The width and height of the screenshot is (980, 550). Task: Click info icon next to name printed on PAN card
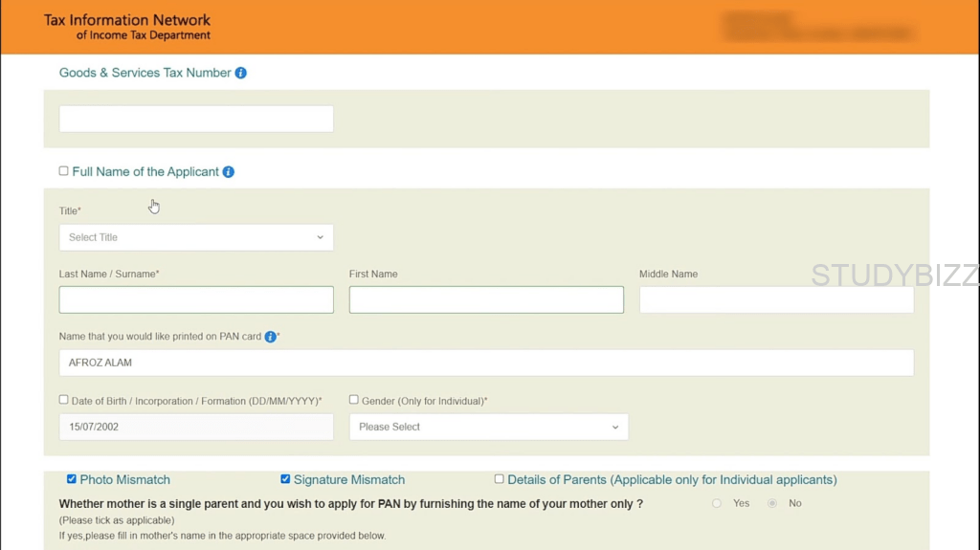271,337
